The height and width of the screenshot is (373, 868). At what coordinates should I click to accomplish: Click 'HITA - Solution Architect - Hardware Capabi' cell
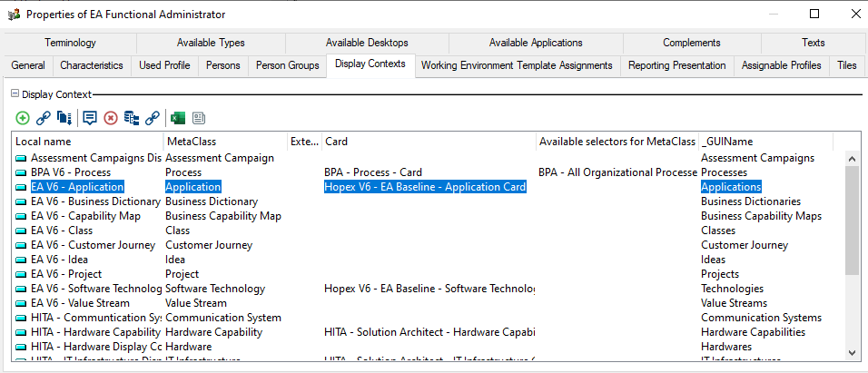429,332
